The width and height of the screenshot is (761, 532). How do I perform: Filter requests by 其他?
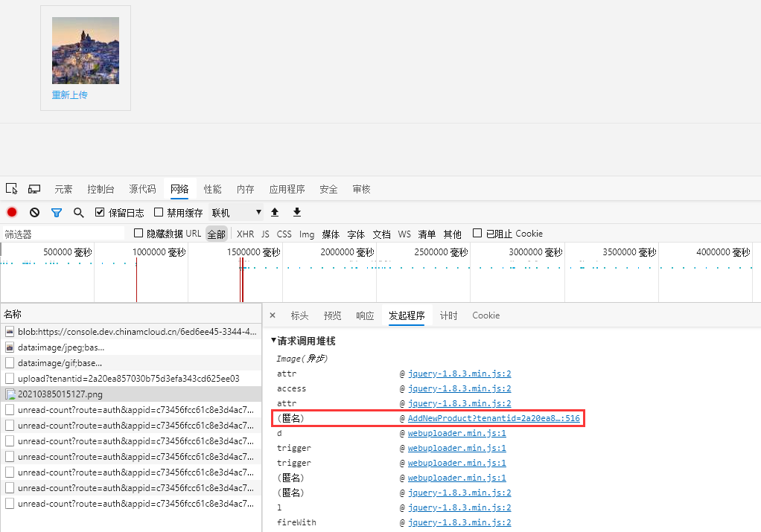[x=452, y=234]
